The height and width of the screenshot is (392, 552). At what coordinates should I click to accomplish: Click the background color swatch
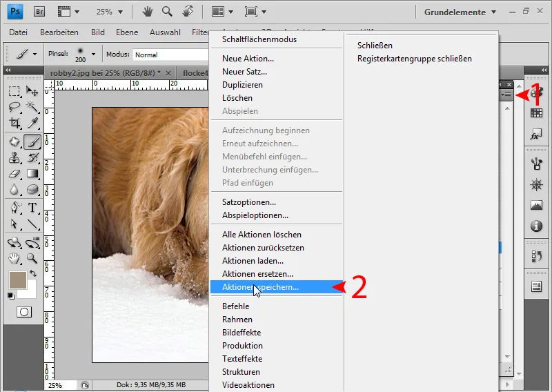pyautogui.click(x=31, y=293)
